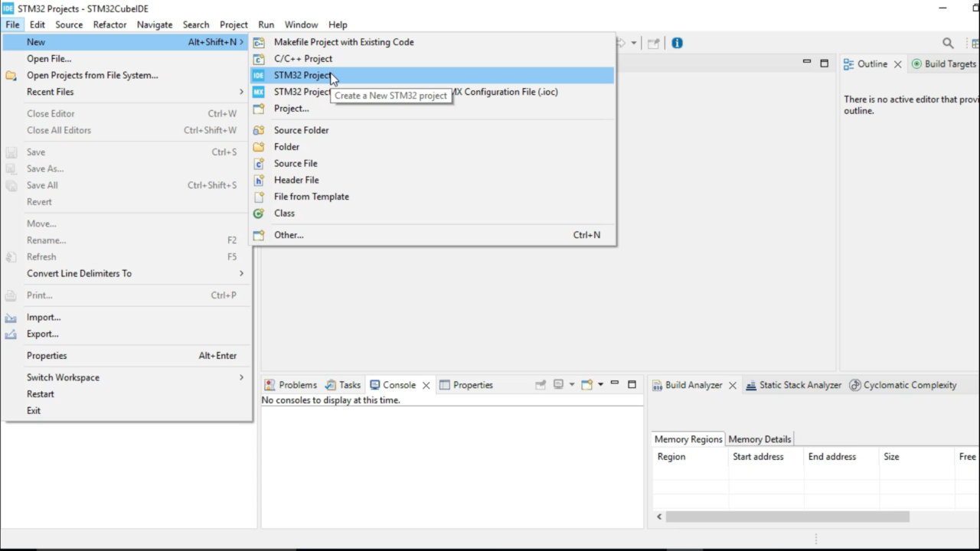Click the green Class icon

coord(259,214)
